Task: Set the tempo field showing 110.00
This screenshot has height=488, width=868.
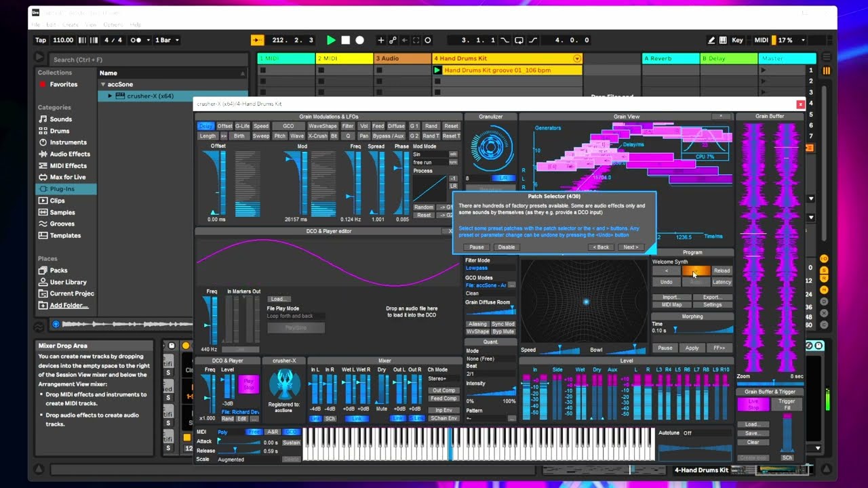Action: pos(63,40)
